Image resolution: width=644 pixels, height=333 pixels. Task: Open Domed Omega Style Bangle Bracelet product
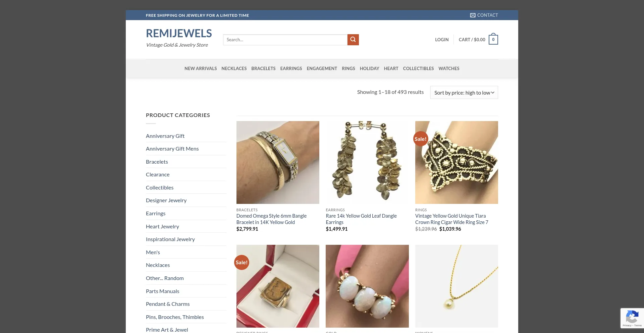(271, 219)
